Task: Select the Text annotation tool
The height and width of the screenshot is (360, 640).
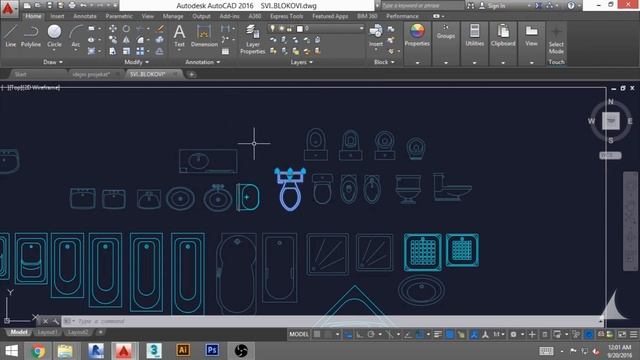Action: tap(180, 36)
